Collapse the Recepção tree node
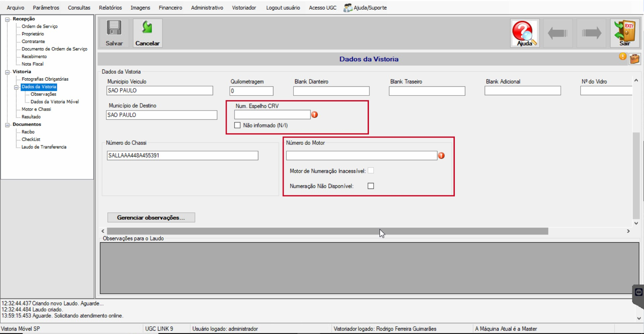 [7, 19]
